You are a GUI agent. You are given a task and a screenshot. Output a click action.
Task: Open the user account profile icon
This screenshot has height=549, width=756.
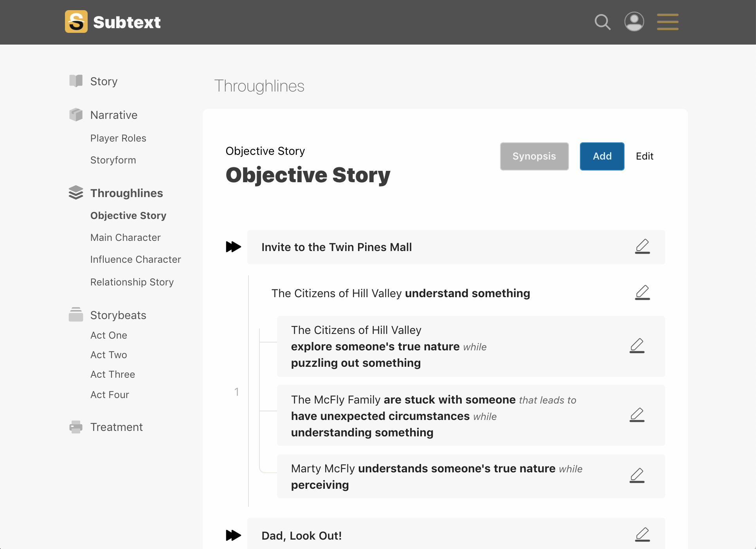(634, 22)
